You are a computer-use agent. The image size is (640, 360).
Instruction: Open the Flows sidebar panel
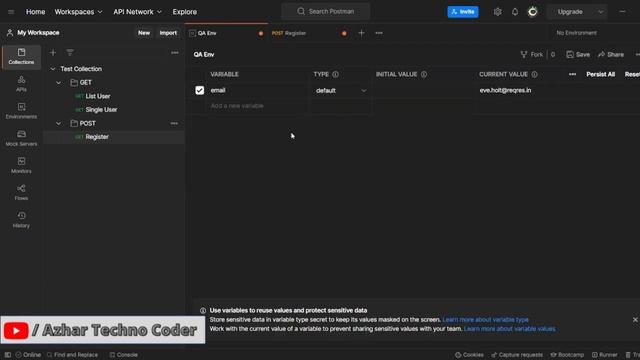point(21,193)
